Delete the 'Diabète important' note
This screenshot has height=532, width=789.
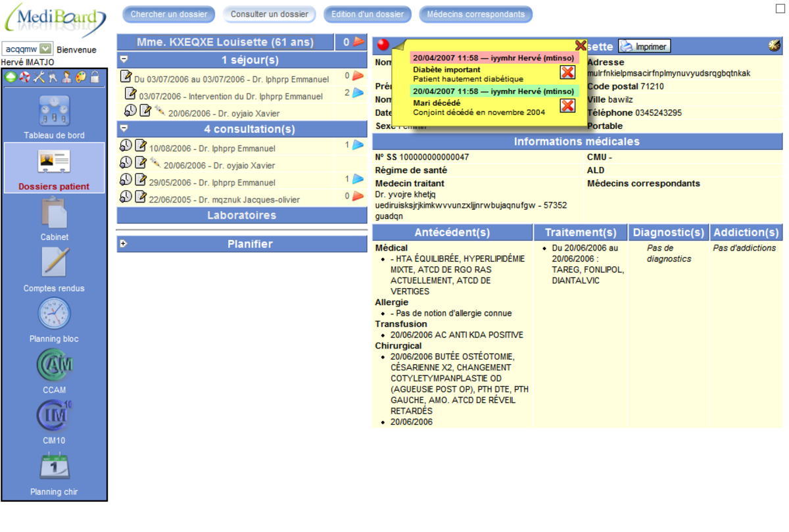coord(567,72)
